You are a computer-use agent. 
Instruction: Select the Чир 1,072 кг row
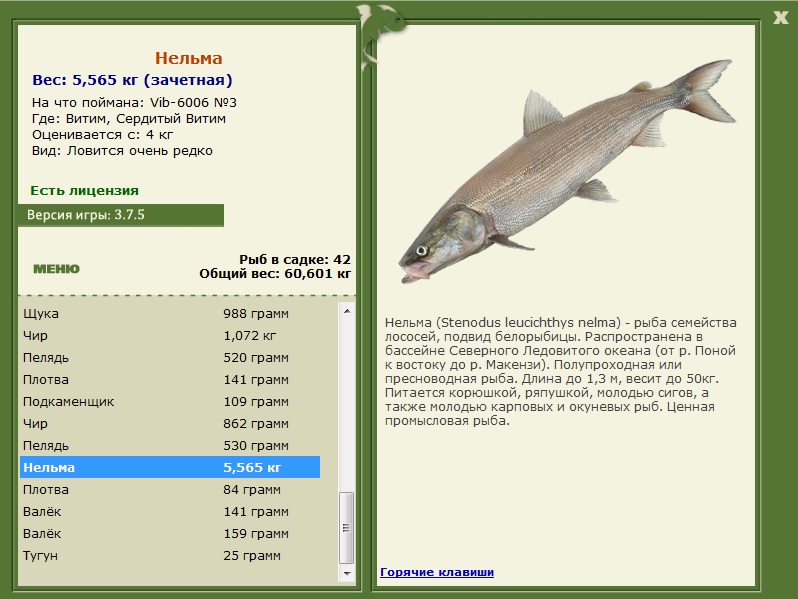click(170, 335)
